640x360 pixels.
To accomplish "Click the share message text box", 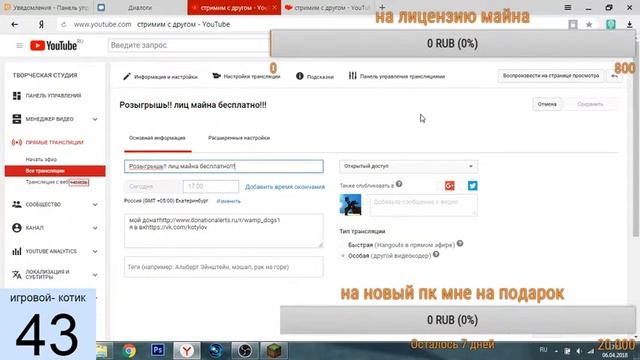I will tap(423, 205).
